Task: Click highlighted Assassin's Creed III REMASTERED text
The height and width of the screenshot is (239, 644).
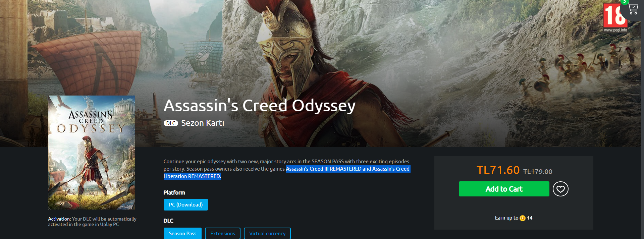Action: (x=323, y=169)
